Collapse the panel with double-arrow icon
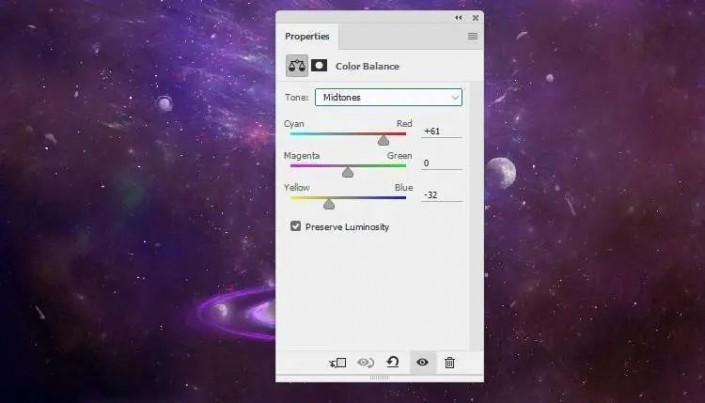This screenshot has width=705, height=403. click(458, 18)
